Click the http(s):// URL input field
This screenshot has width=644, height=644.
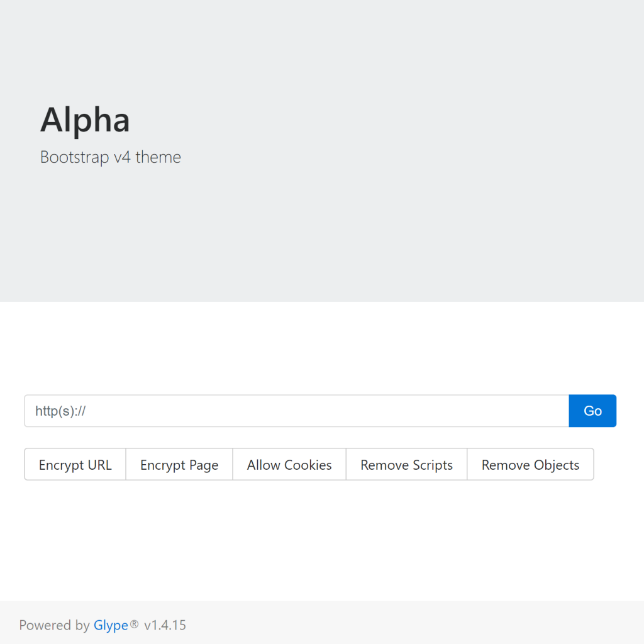[x=296, y=411]
